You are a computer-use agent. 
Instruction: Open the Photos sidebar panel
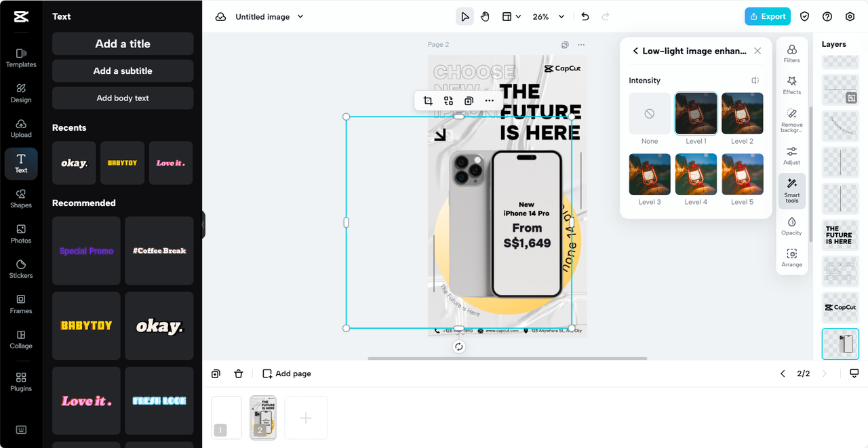pyautogui.click(x=21, y=235)
